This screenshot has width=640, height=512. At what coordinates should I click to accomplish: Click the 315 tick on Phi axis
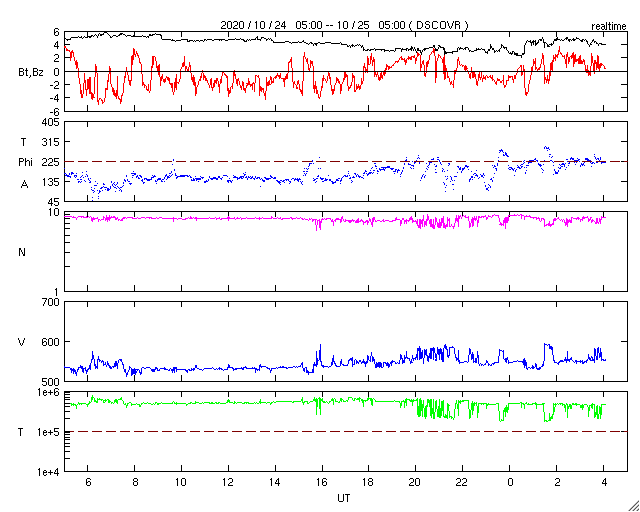(x=51, y=142)
